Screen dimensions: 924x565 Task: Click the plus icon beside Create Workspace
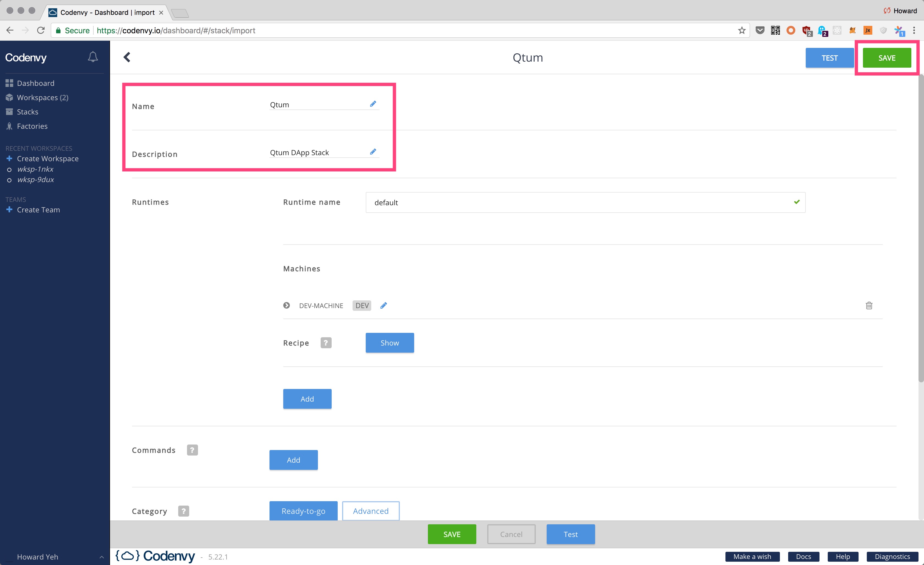coord(9,158)
